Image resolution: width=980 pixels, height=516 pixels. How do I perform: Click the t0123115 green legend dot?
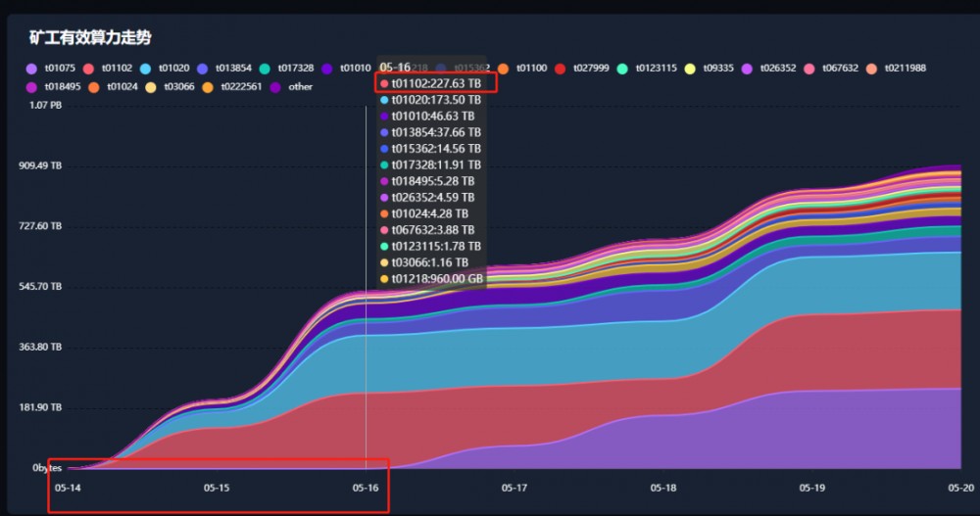coord(622,69)
